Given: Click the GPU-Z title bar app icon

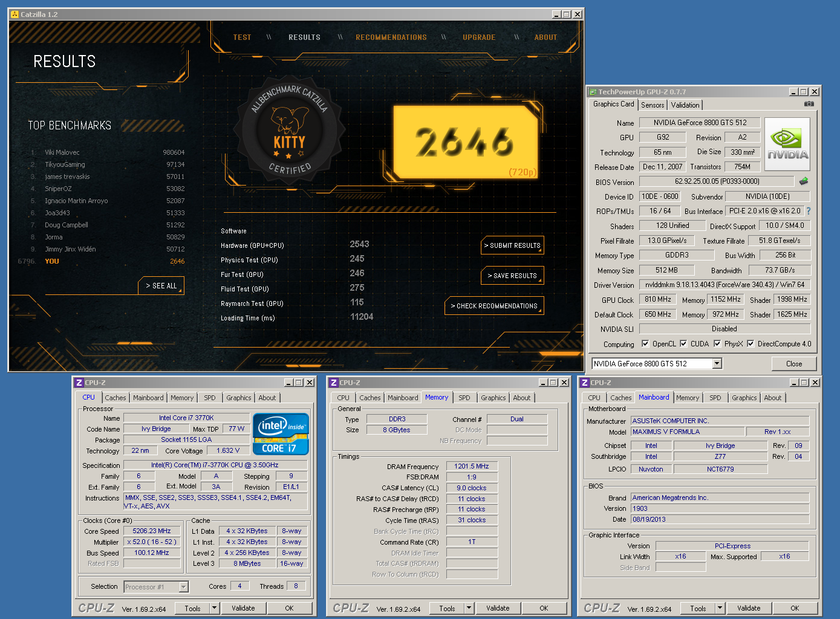Looking at the screenshot, I should coord(593,92).
